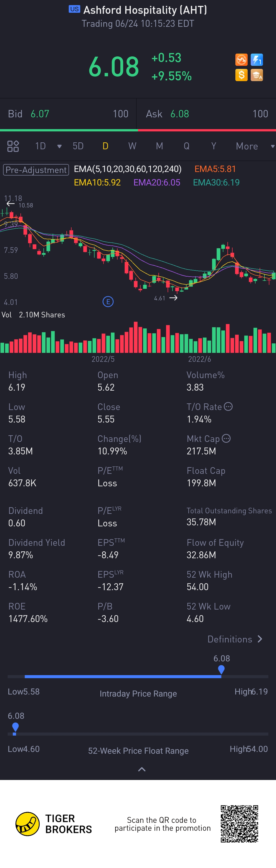This screenshot has width=276, height=868.
Task: Tap the Float Cap 199.8M value
Action: tap(201, 483)
